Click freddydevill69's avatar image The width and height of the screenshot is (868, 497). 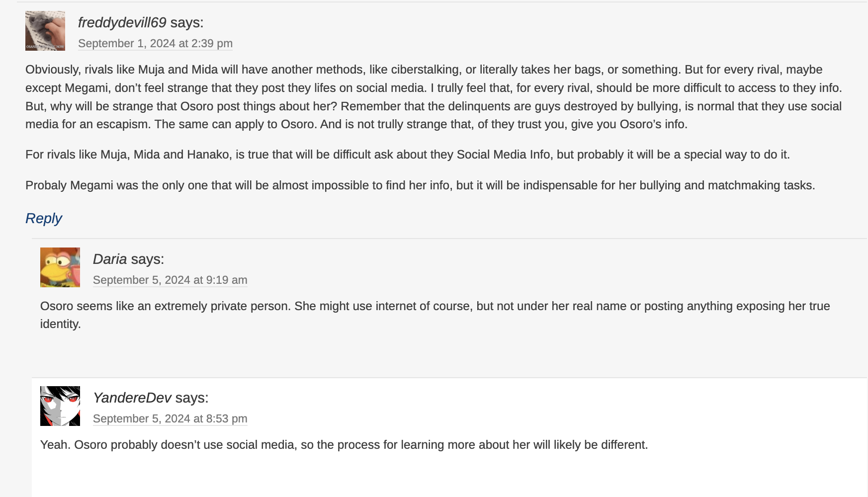tap(45, 31)
